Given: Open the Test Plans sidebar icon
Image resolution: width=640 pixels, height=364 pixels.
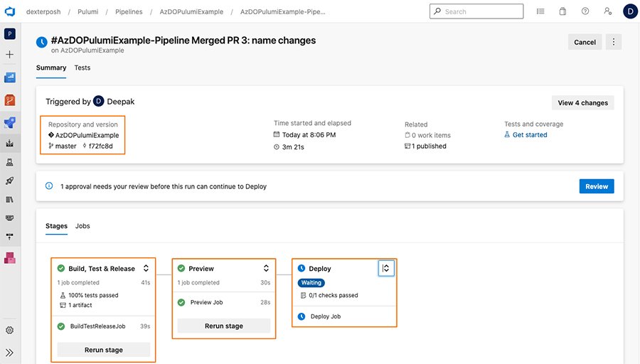Looking at the screenshot, I should 10,162.
